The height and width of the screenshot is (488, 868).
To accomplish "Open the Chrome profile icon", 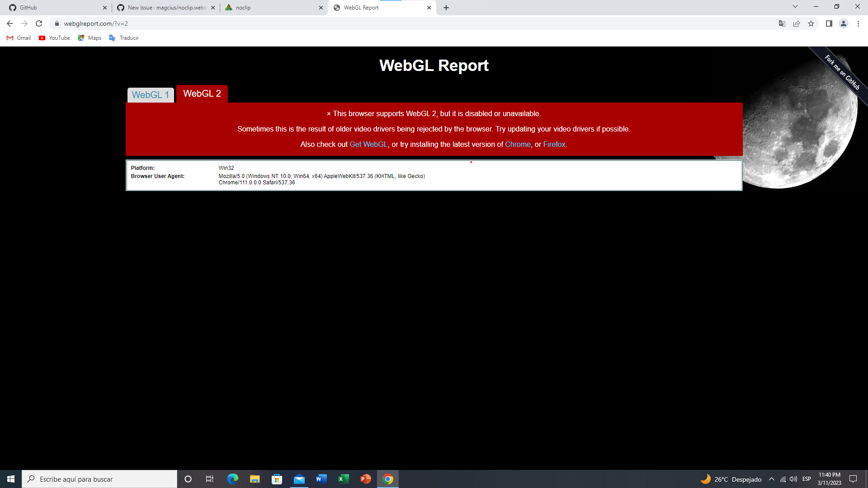I will coord(844,23).
